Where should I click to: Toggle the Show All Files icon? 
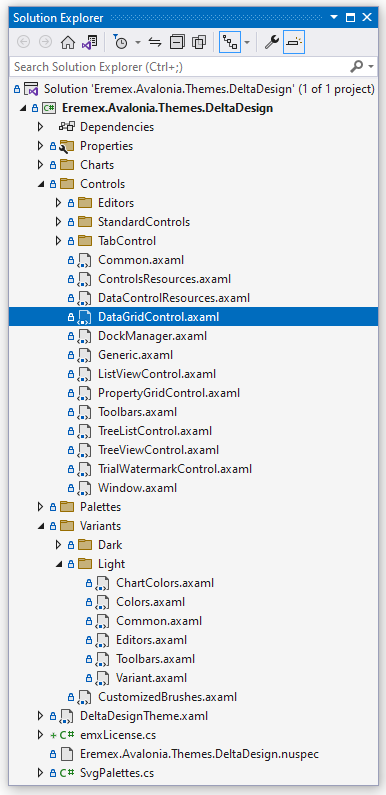click(199, 43)
